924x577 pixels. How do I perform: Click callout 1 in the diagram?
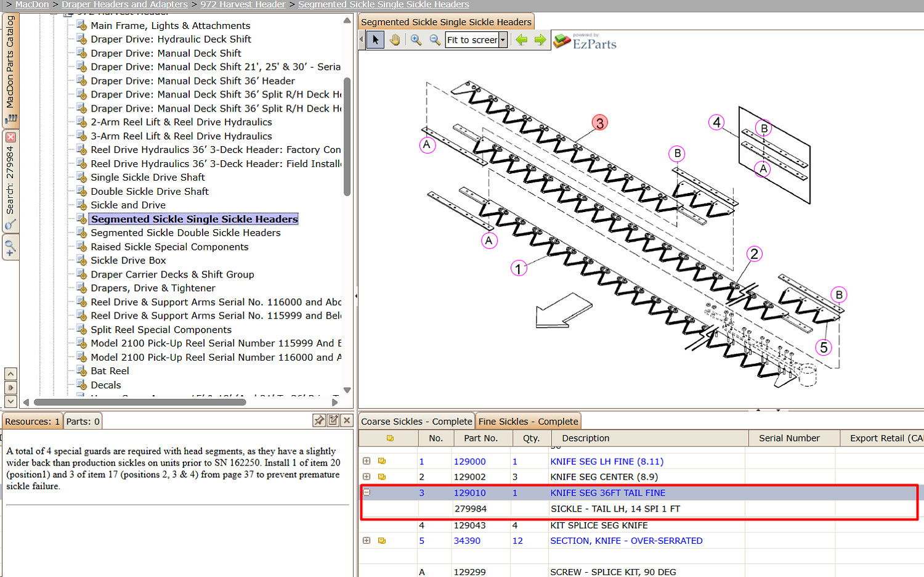point(519,268)
